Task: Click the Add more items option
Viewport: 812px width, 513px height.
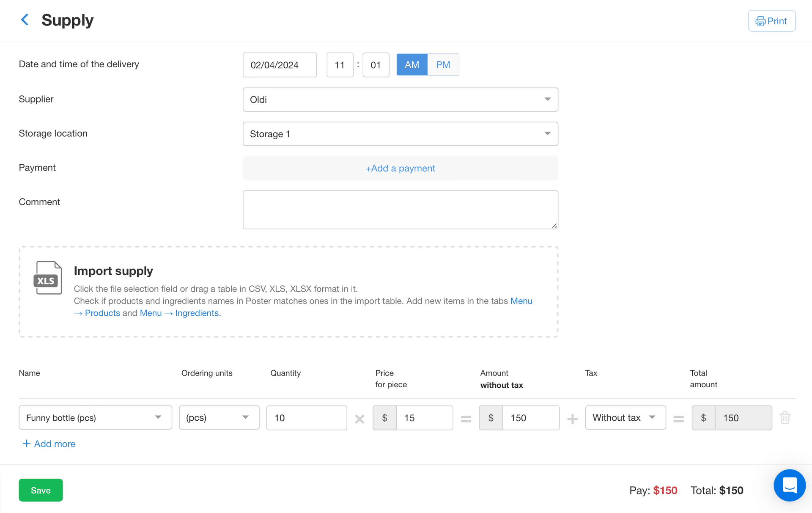Action: pyautogui.click(x=49, y=443)
